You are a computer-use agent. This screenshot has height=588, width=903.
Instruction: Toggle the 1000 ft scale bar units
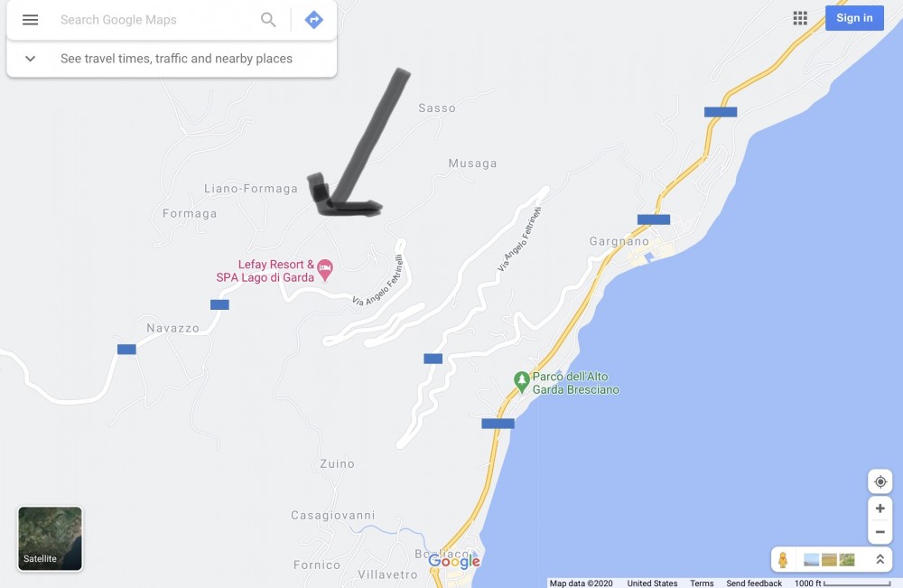point(842,583)
